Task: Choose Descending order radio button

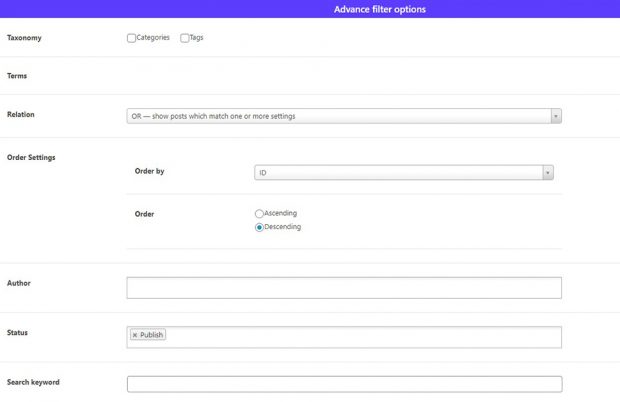Action: (260, 227)
